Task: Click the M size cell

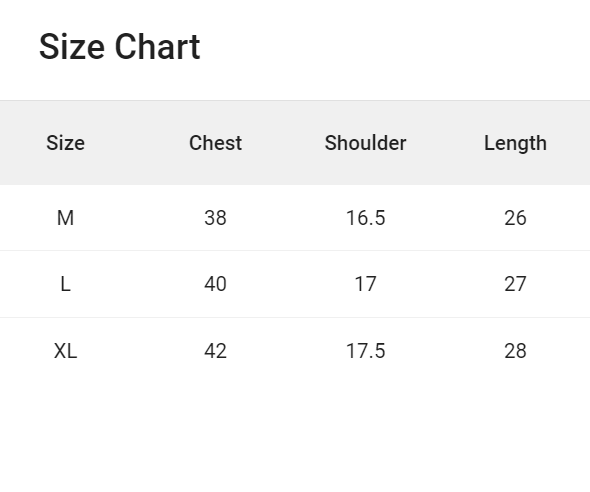Action: click(65, 218)
